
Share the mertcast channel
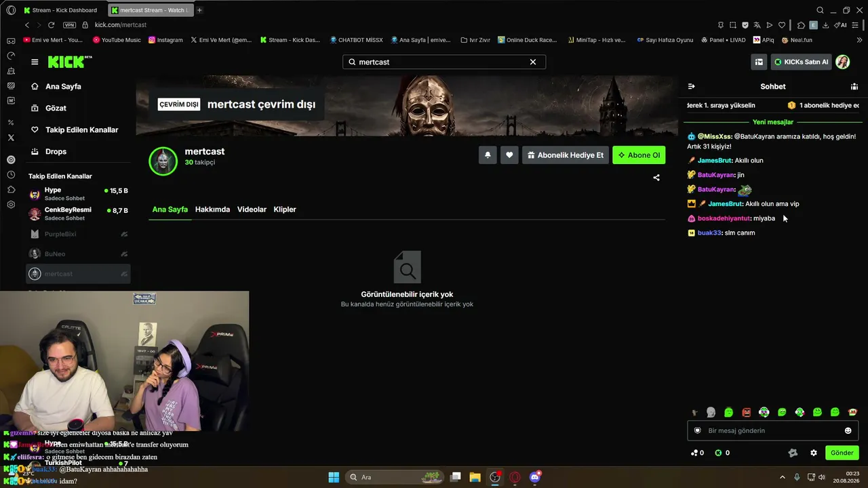(x=656, y=178)
